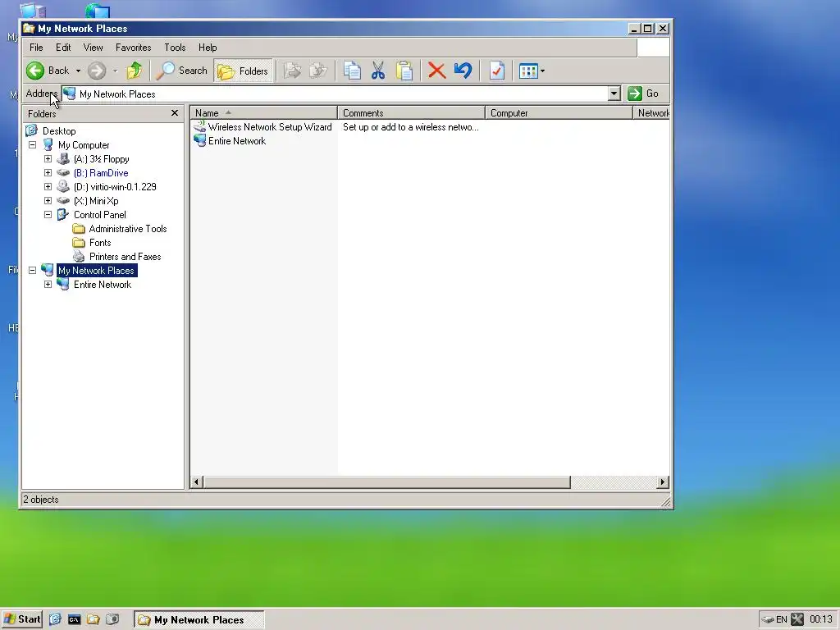
Task: Select Administrative Tools folder in tree
Action: tap(128, 229)
